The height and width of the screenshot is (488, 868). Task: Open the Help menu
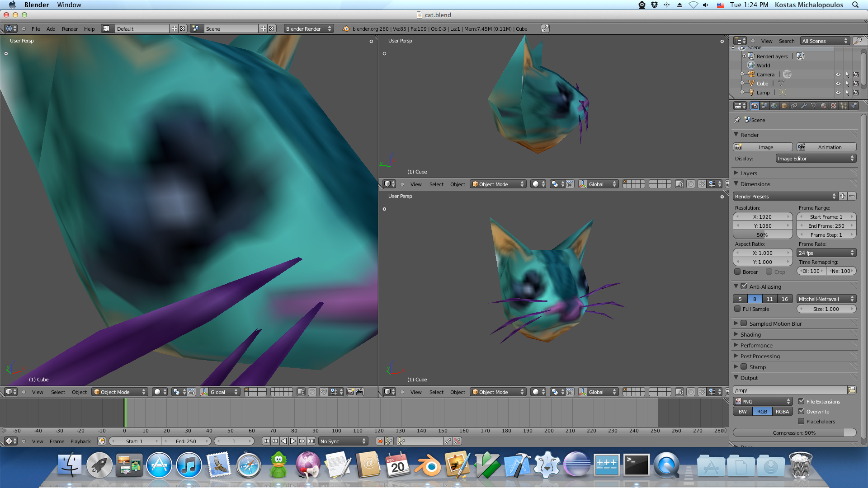click(89, 28)
